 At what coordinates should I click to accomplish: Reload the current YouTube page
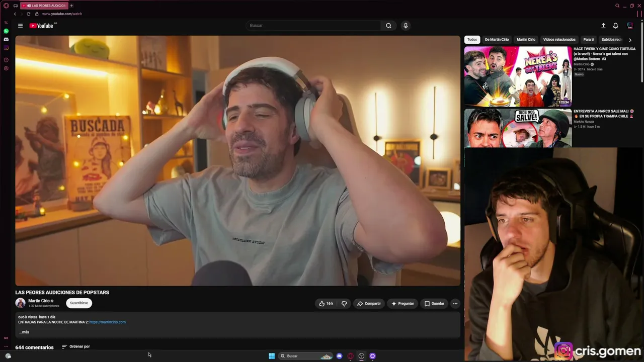coord(28,14)
